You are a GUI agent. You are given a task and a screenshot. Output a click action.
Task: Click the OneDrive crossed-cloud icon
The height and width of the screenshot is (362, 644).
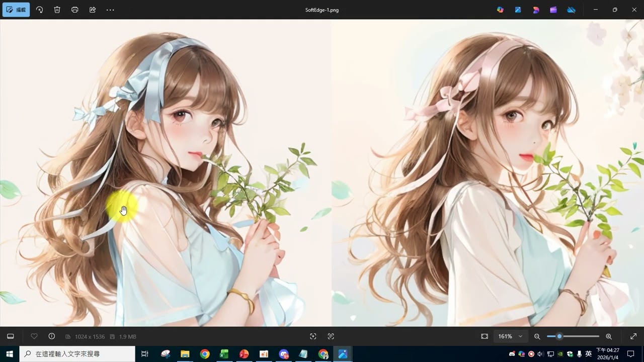click(571, 10)
